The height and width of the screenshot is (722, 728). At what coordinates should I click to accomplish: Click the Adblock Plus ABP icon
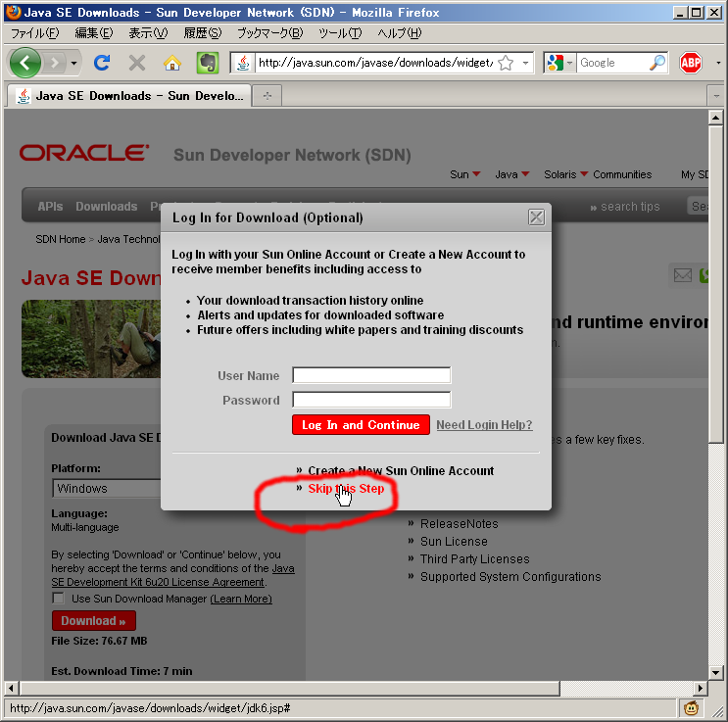(691, 63)
